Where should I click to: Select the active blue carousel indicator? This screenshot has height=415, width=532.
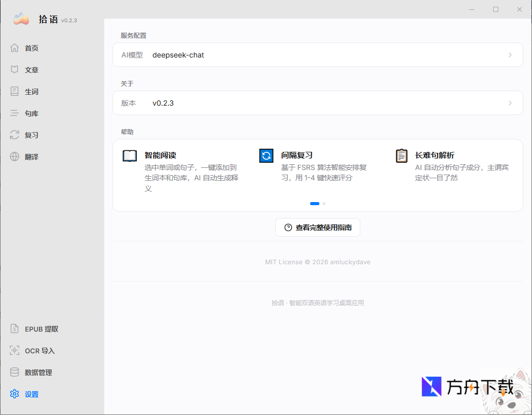click(x=315, y=204)
